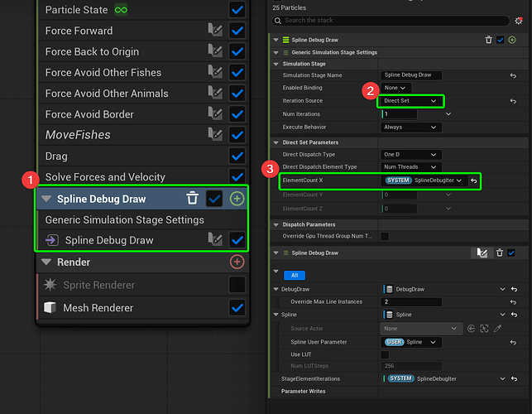Click Parameter Writes label

(x=303, y=392)
